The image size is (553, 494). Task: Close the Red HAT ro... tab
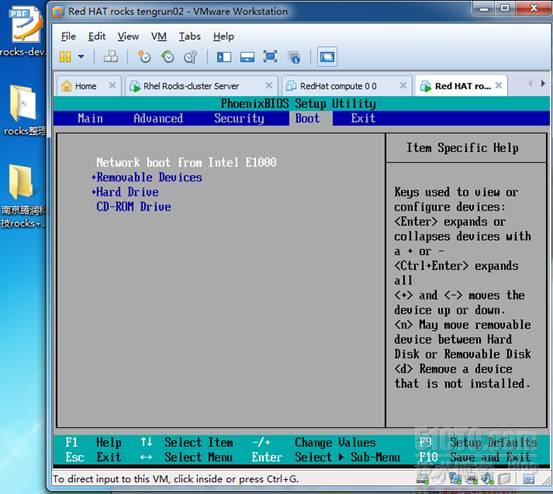499,85
